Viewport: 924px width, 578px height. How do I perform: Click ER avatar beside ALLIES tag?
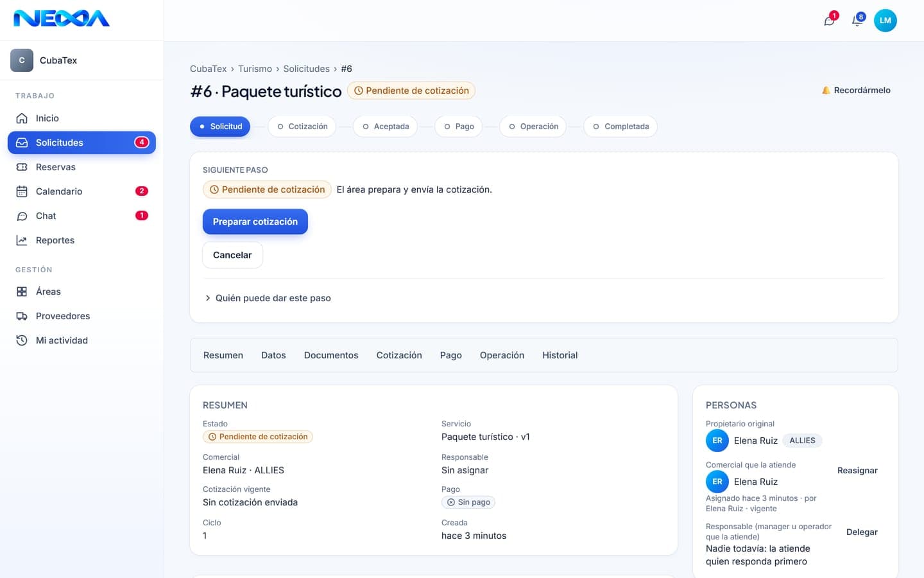pos(717,441)
